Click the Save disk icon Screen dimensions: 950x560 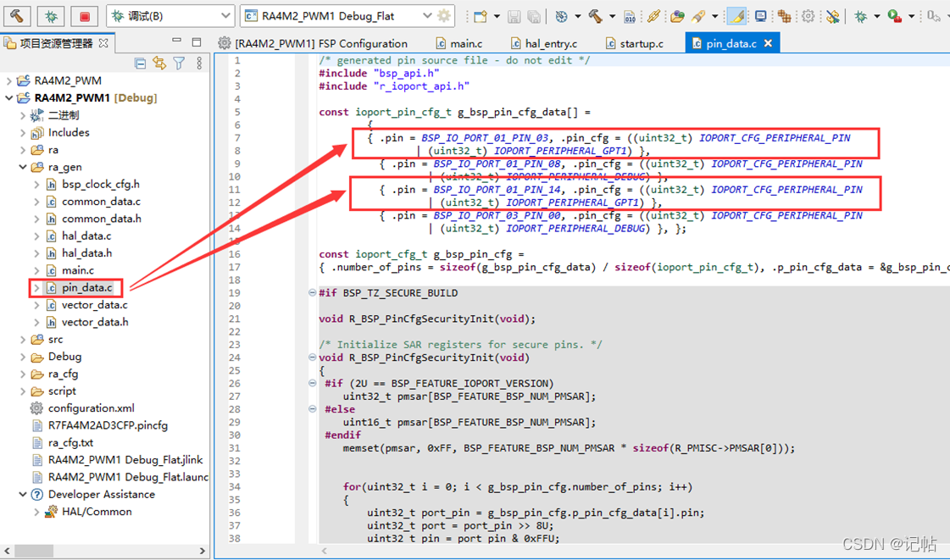pyautogui.click(x=514, y=16)
